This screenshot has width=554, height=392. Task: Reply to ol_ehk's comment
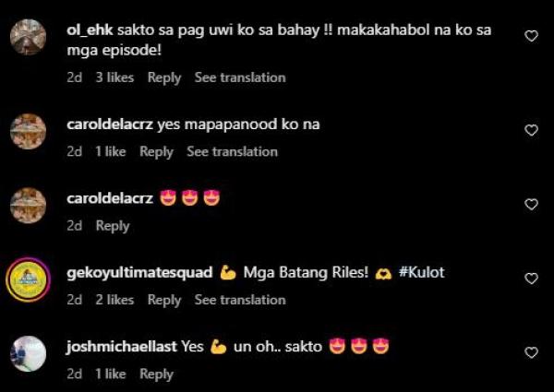(164, 77)
